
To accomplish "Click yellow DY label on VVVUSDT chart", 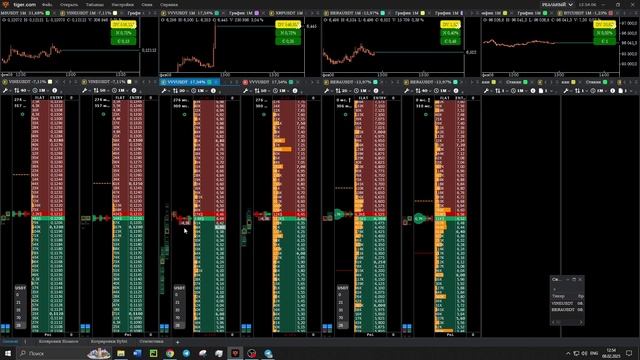I will (x=288, y=24).
